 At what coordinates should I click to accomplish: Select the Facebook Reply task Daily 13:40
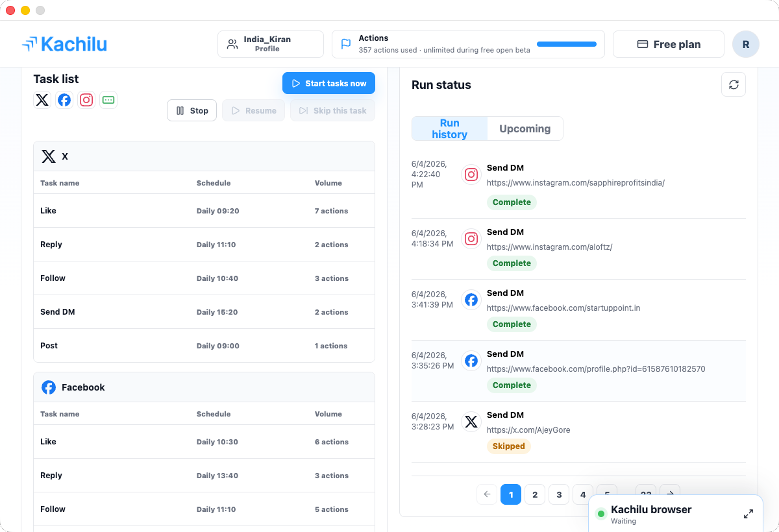pyautogui.click(x=204, y=476)
